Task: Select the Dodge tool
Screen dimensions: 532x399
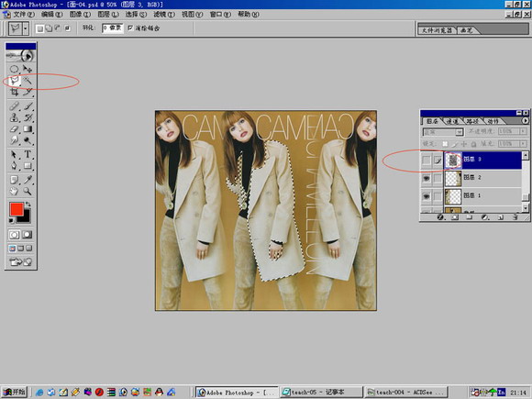Action: (28, 140)
